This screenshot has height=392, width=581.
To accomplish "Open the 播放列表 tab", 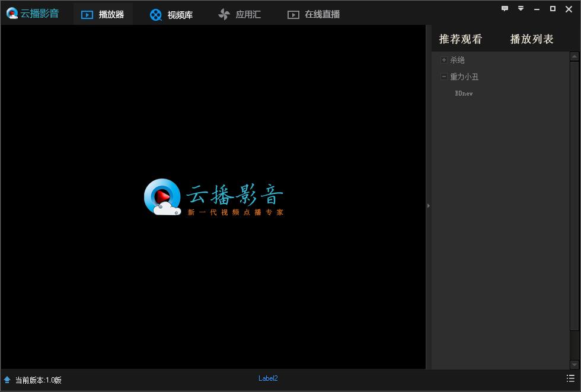I will click(532, 39).
